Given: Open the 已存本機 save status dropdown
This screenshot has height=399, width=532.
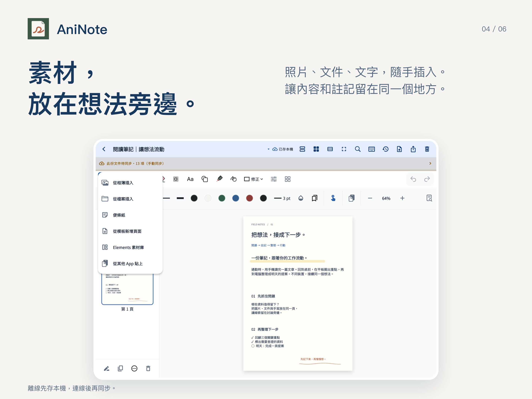Looking at the screenshot, I should [x=280, y=149].
